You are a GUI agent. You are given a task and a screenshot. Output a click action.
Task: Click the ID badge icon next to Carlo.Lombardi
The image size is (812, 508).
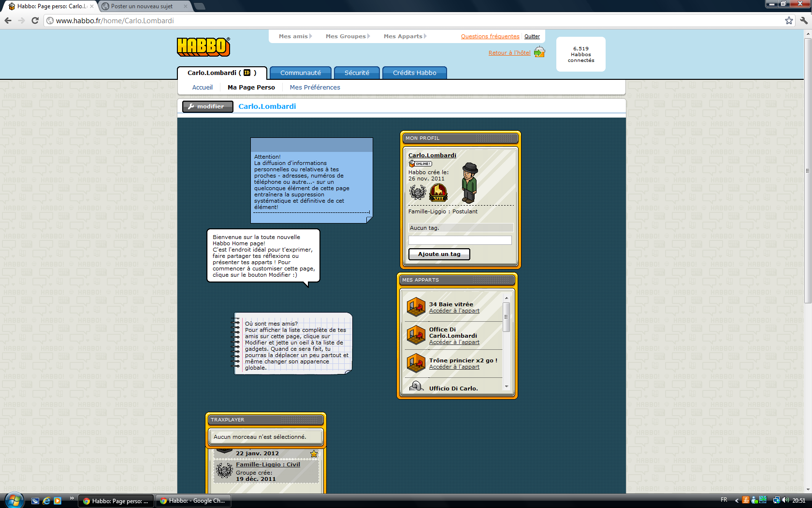247,73
